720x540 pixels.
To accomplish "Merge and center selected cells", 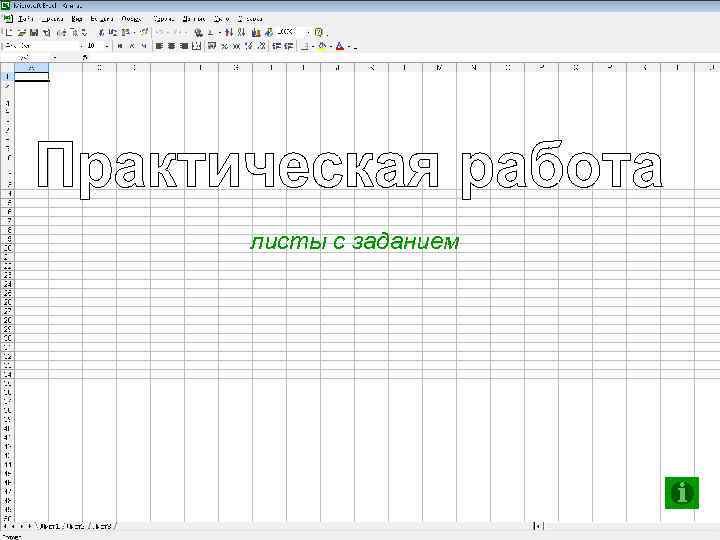I will pos(197,46).
